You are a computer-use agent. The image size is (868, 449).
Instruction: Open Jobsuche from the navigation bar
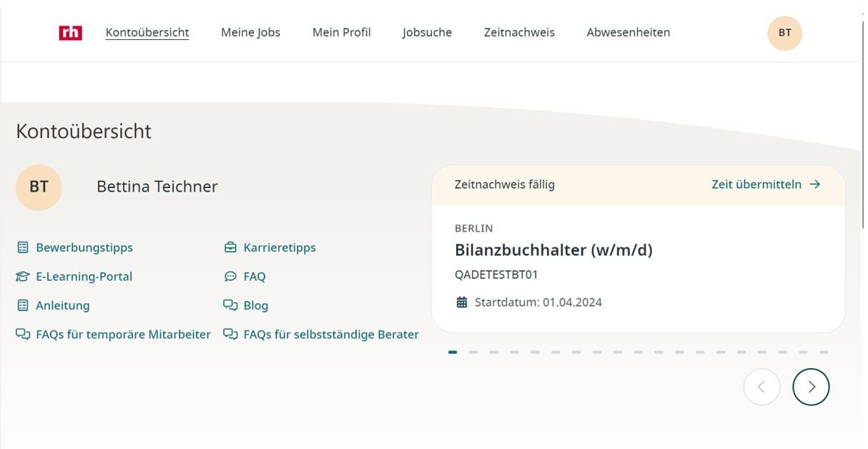[x=427, y=32]
